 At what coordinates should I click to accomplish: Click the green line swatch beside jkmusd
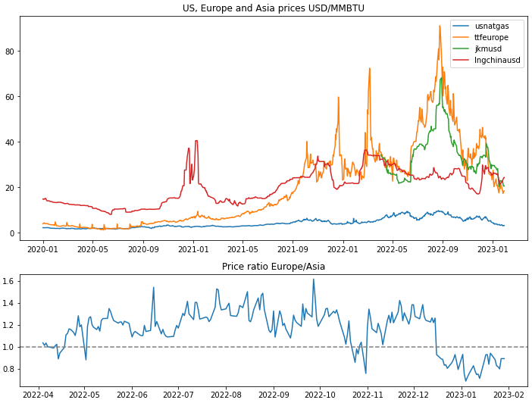click(461, 48)
